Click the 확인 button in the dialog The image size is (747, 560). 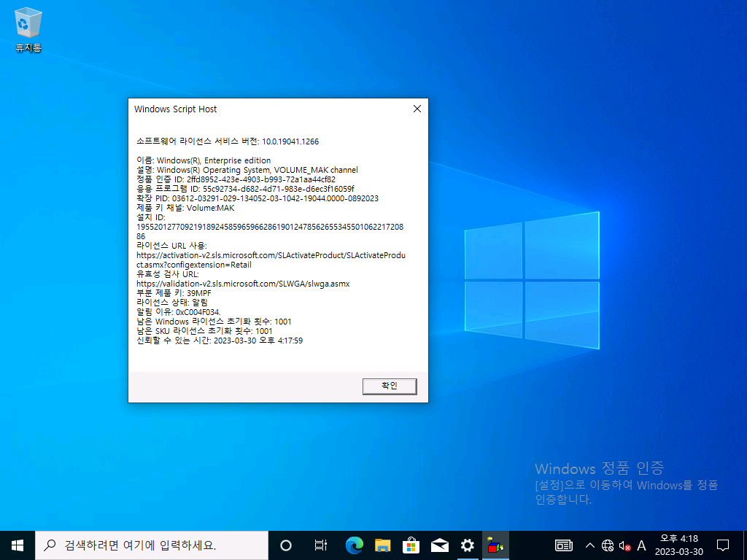point(390,386)
